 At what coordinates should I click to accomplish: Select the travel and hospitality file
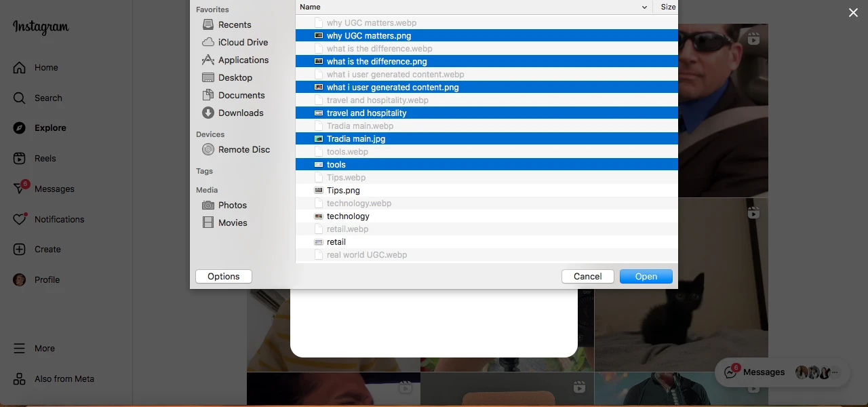coord(486,113)
